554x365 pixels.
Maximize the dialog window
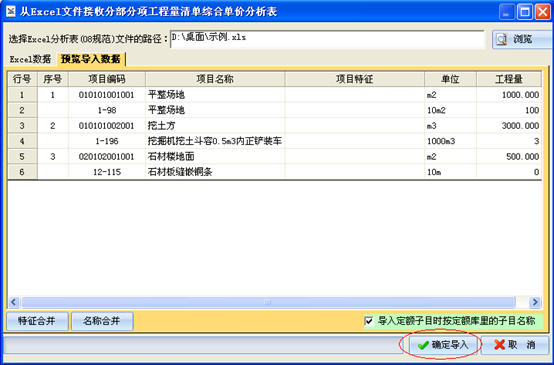tap(525, 12)
